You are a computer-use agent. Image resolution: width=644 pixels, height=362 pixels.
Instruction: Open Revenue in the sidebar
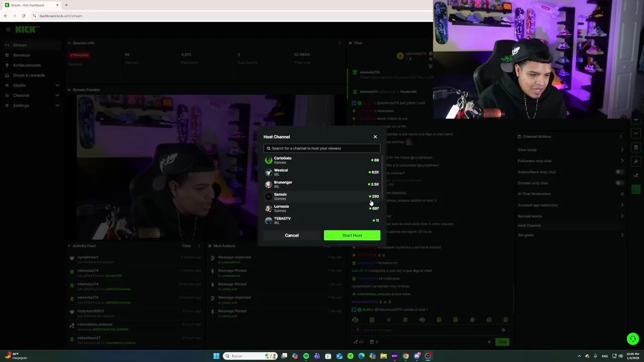[31, 55]
